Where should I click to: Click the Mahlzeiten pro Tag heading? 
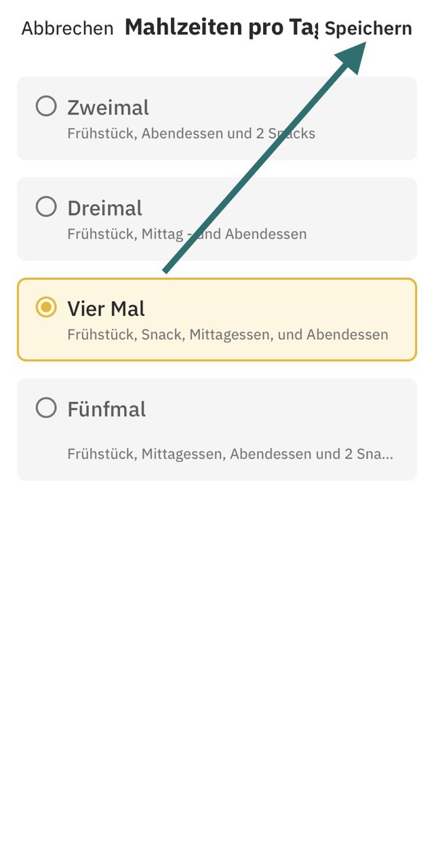(221, 28)
